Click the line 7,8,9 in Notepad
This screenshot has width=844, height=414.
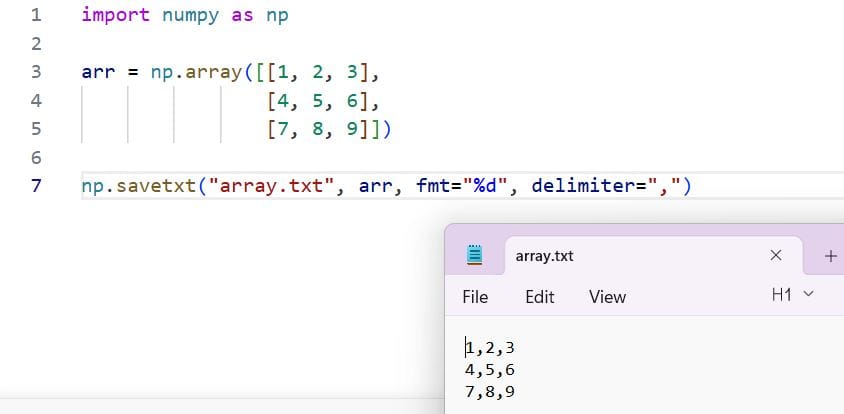coord(490,391)
